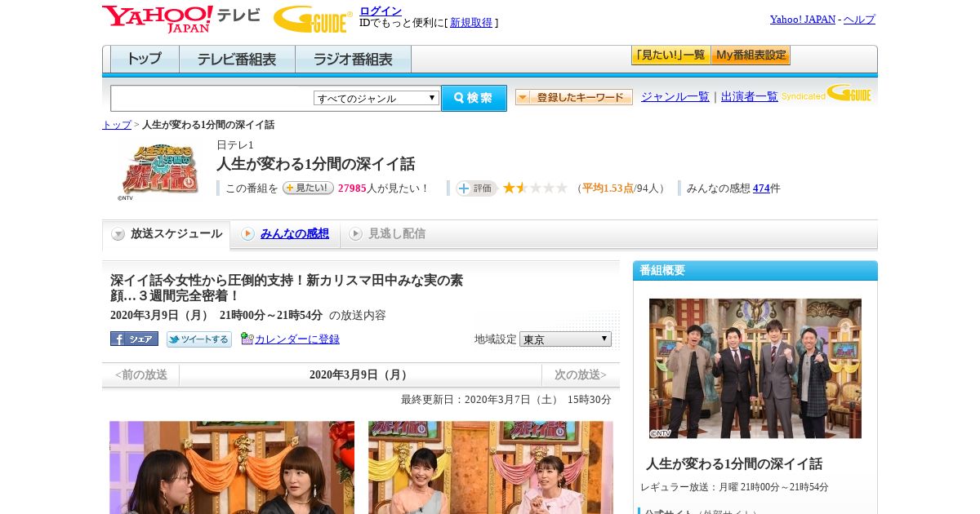Click the 評価 rating plus button
980x514 pixels.
point(476,188)
